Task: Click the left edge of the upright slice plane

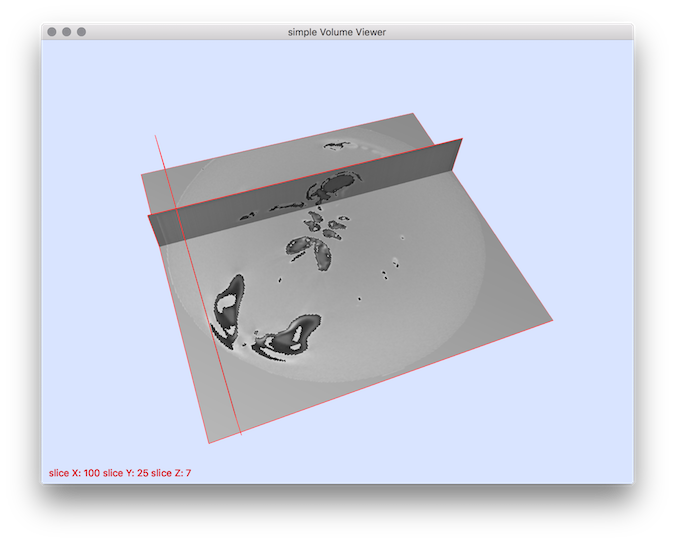Action: pyautogui.click(x=150, y=230)
